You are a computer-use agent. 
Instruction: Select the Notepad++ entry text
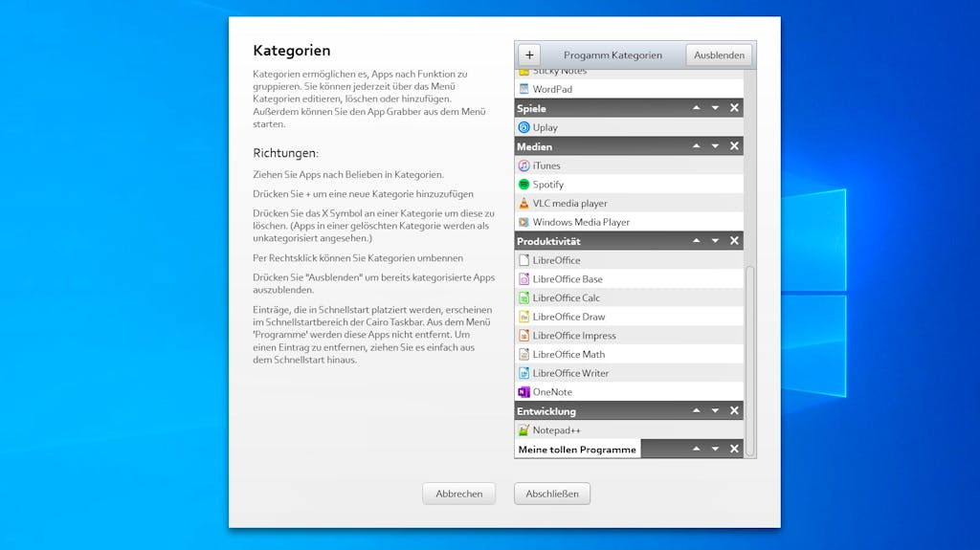556,430
